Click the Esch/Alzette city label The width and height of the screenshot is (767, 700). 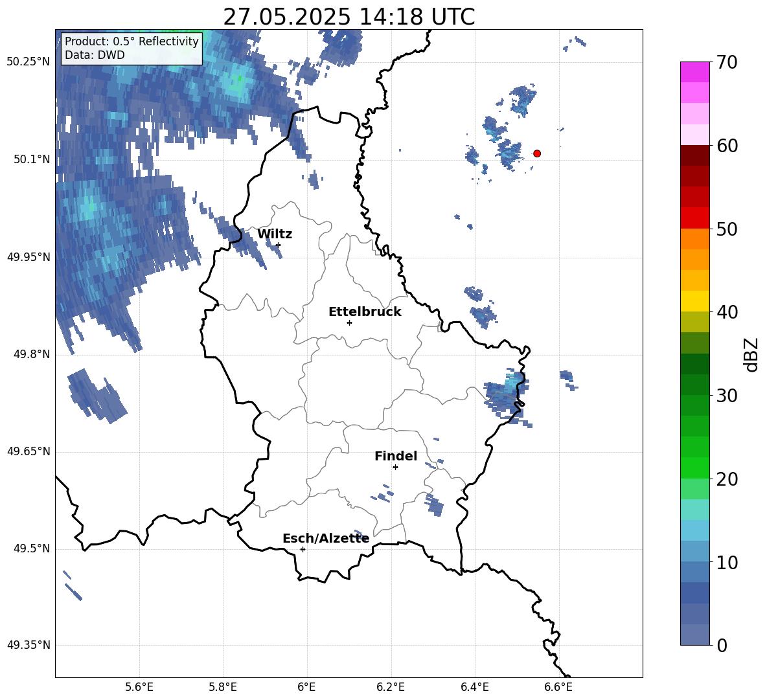click(x=326, y=539)
